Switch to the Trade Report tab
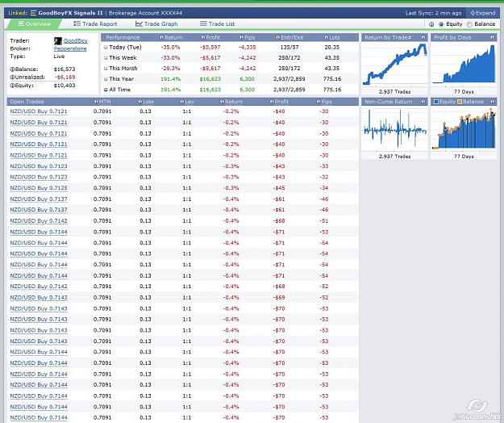The height and width of the screenshot is (423, 504). click(x=95, y=23)
